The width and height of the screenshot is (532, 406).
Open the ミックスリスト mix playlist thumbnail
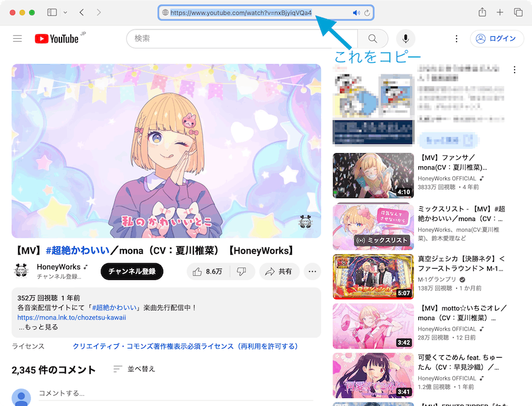tap(373, 226)
